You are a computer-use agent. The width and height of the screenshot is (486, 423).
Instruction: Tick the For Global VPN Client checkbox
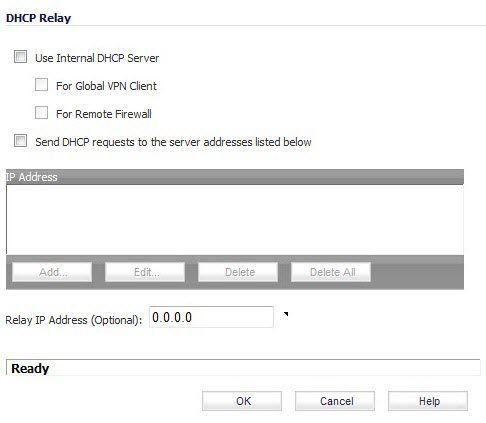click(41, 85)
